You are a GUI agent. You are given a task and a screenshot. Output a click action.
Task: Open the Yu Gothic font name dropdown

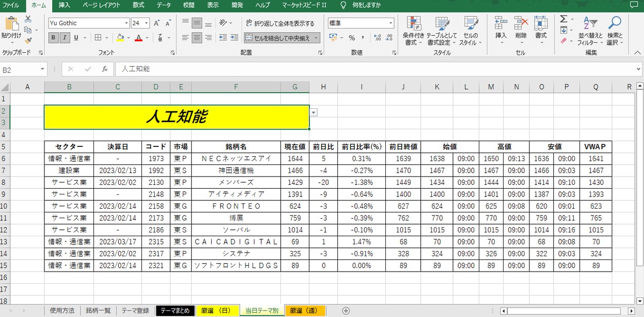pos(126,23)
